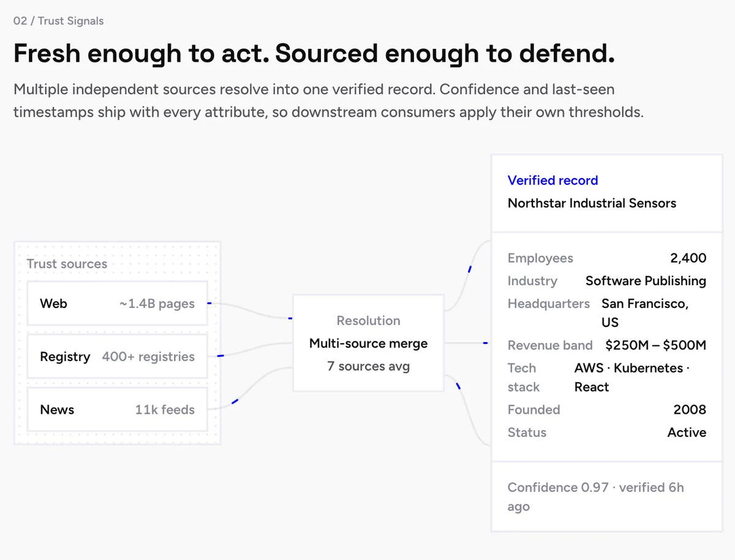Click the Tech stack value "AWS · Kubernetes · React"
The image size is (735, 560).
click(632, 377)
